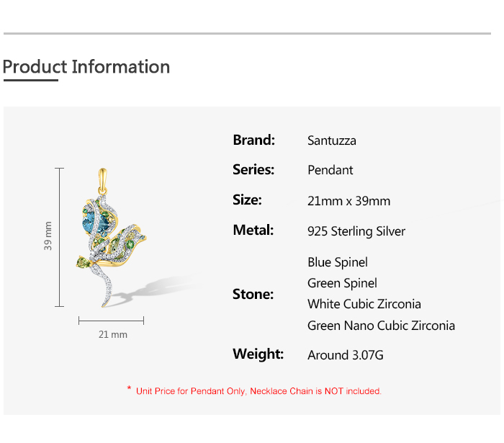
Task: Click the Product Information heading
Action: (86, 67)
